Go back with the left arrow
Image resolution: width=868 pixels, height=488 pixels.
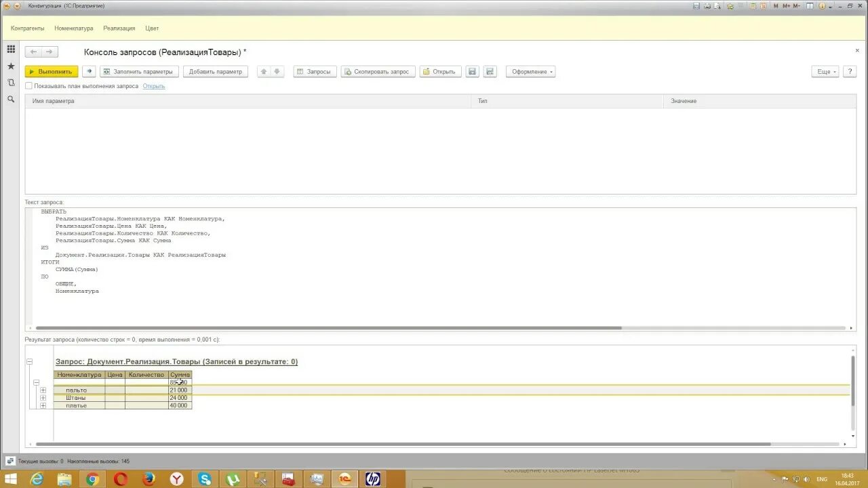pos(33,52)
